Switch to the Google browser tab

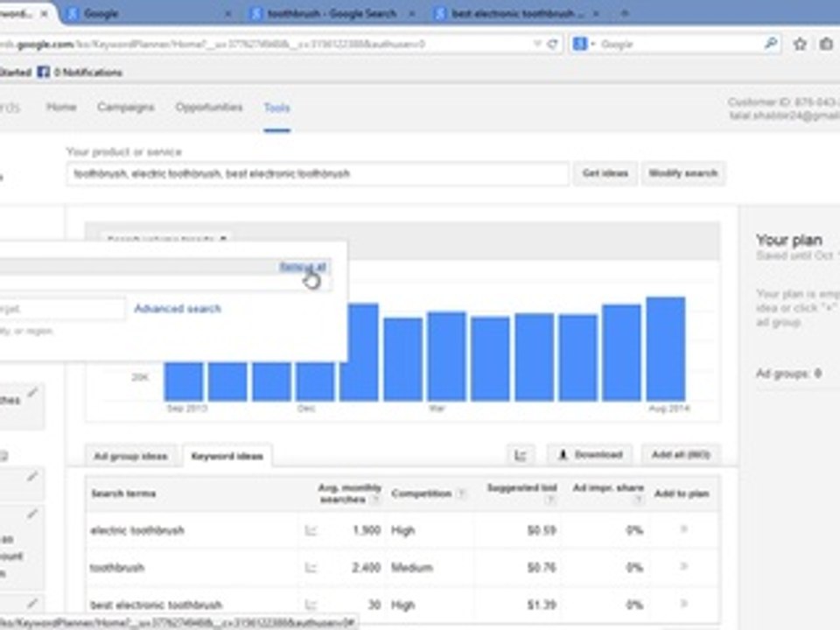pos(150,13)
